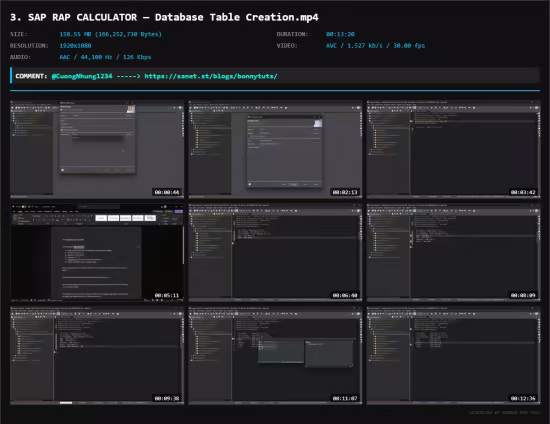The image size is (550, 424).
Task: Open the popup thumbnail stamped 00:11:07
Action: tap(275, 356)
